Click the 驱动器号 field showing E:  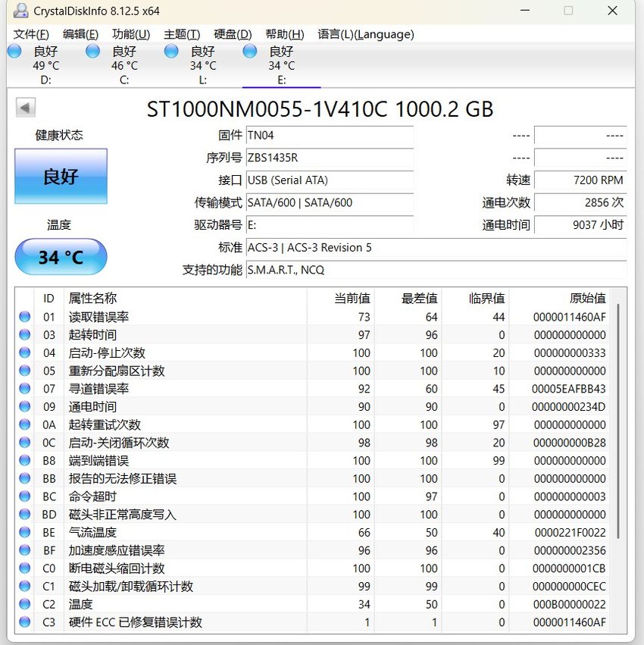pos(330,225)
